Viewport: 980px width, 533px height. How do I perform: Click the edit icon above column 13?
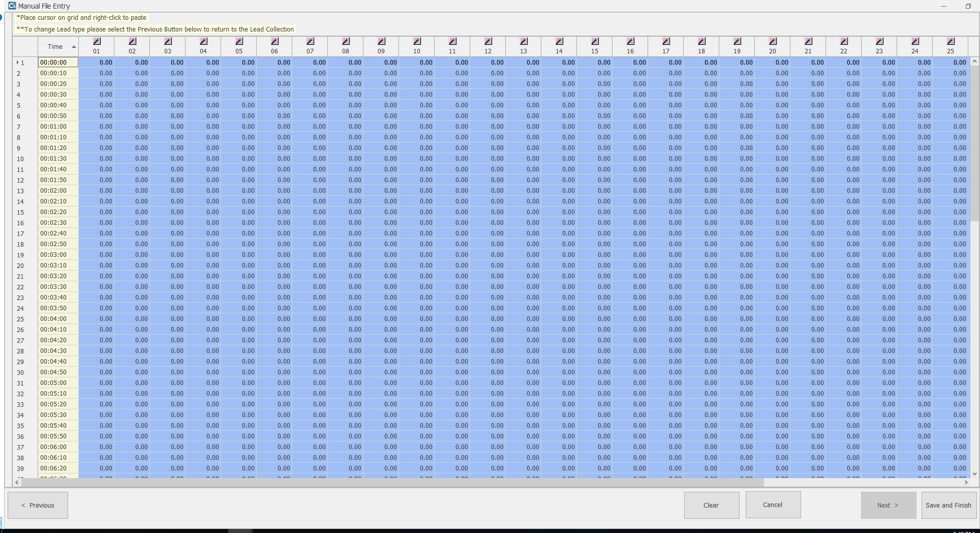(524, 41)
